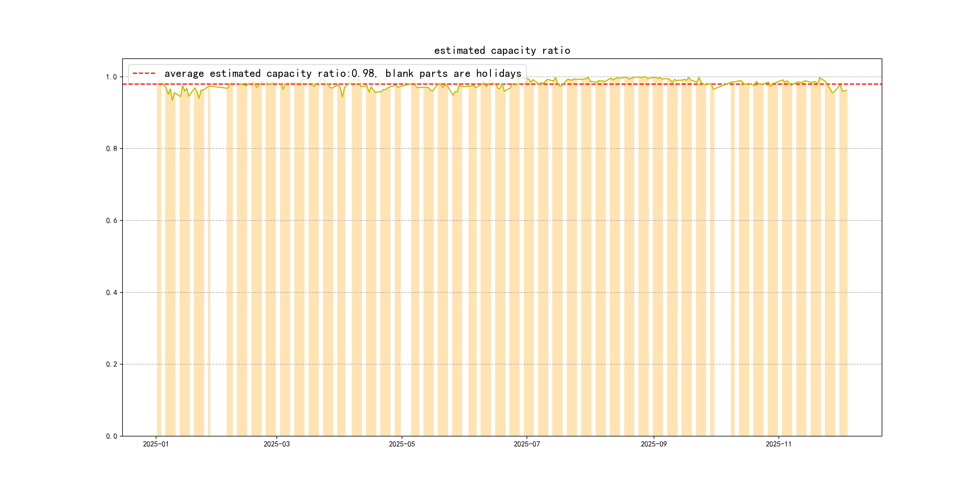Click the 0.6 y-axis tick label
Screen dimensions: 980x490
pyautogui.click(x=112, y=220)
